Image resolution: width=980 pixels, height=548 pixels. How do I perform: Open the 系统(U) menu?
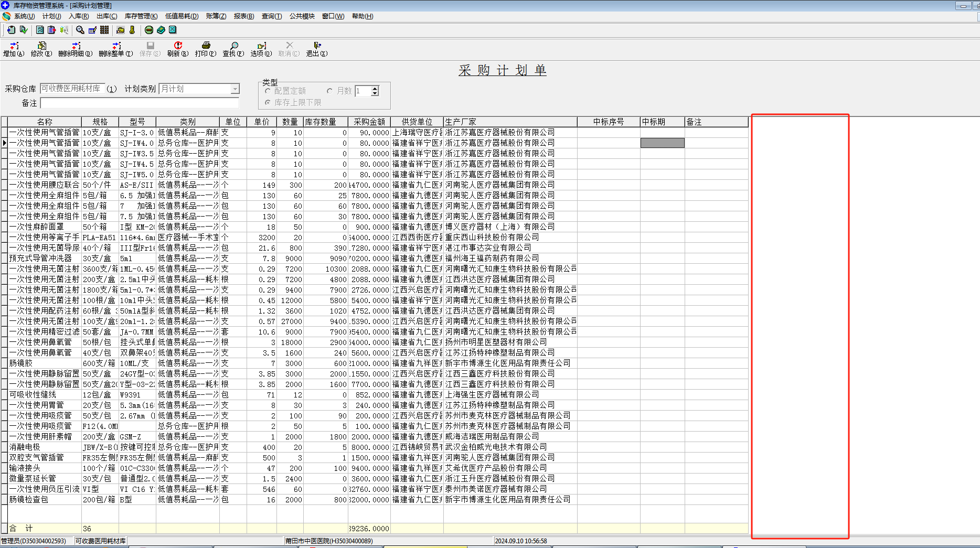pyautogui.click(x=24, y=16)
